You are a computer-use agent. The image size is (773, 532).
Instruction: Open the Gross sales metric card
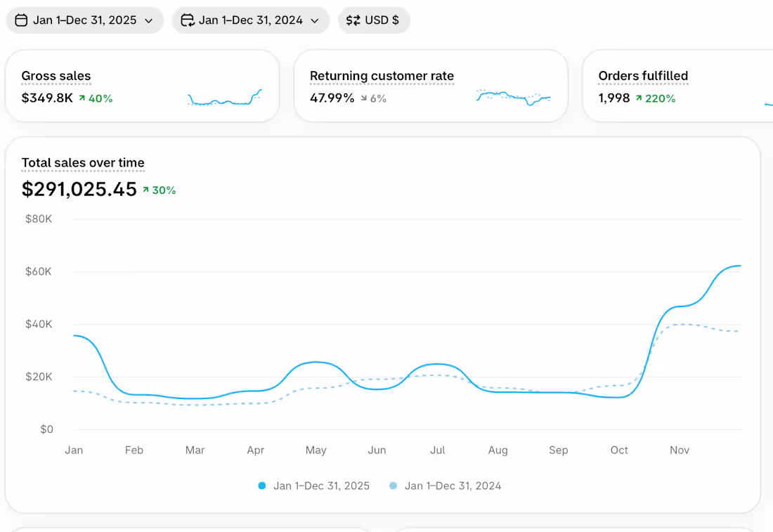click(143, 86)
